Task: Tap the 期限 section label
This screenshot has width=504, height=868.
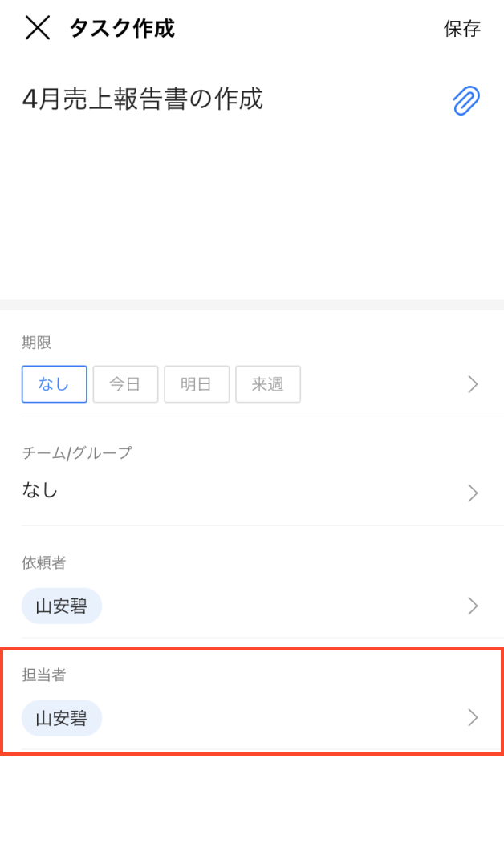Action: (x=37, y=343)
